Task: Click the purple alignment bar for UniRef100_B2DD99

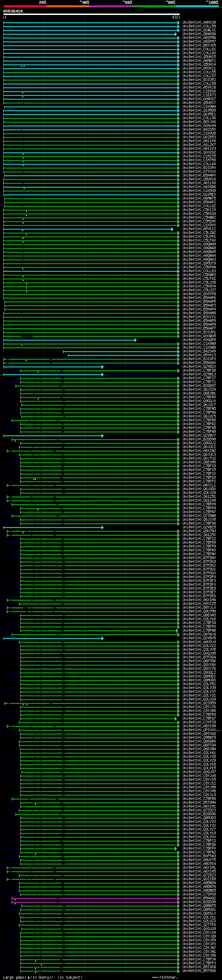Action: click(x=96, y=902)
